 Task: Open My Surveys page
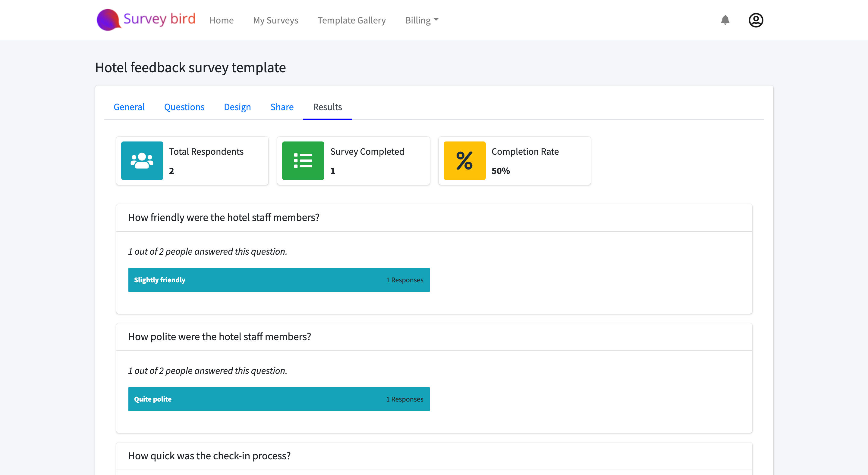click(x=275, y=20)
